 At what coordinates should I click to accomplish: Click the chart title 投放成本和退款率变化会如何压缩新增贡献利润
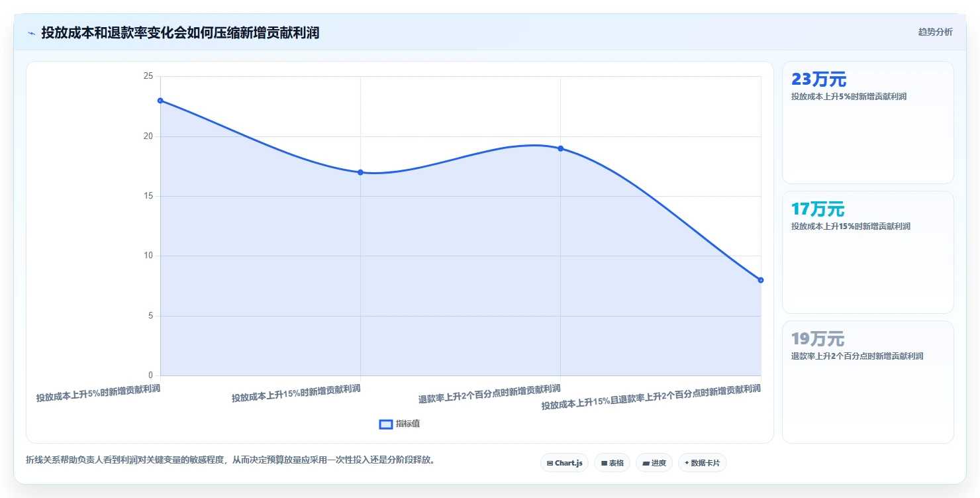tap(180, 32)
